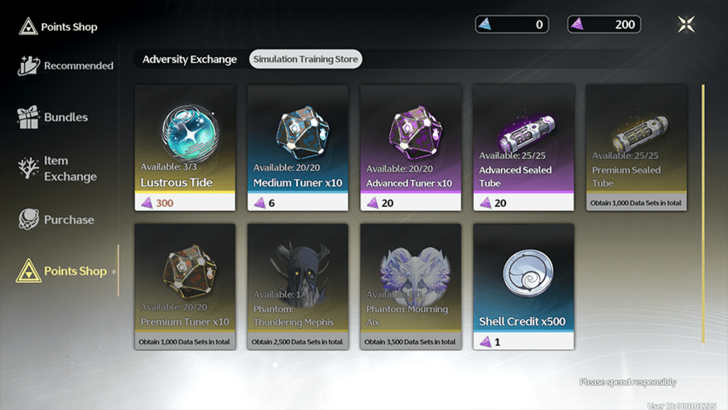Open Phantom: Mourning Aix item card
This screenshot has width=728, height=410.
coord(410,286)
